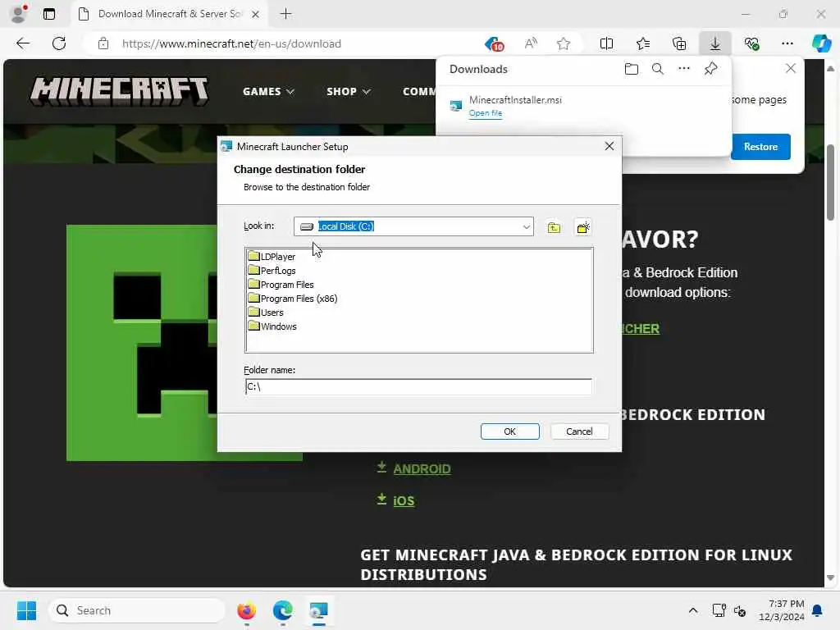Dismiss the restore pages prompt
The image size is (840, 630).
pos(790,69)
